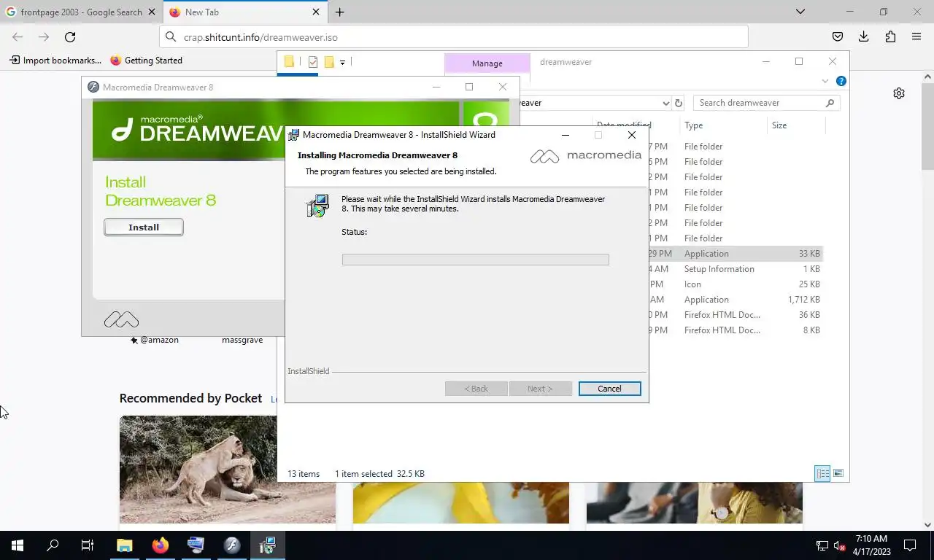Click the Install button in Dreamweaver launcher
Screen dimensions: 934x560
(x=144, y=227)
